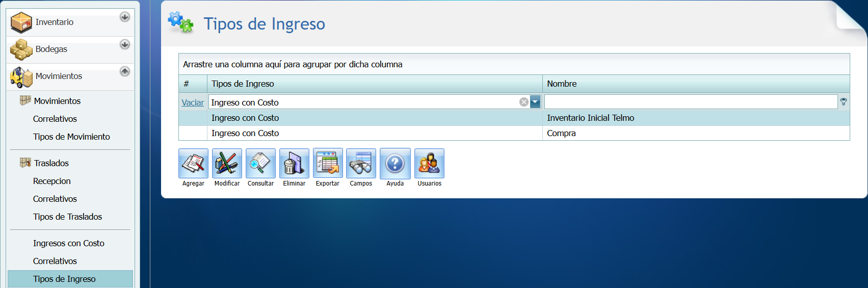Open Correlativos under Movimientos
This screenshot has height=288, width=868.
click(x=55, y=119)
